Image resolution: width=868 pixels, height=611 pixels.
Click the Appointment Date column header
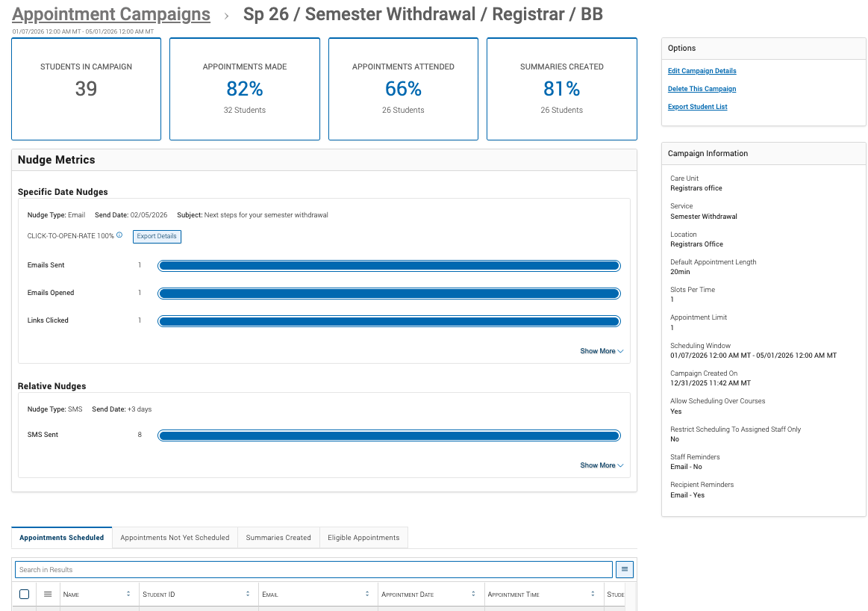431,595
